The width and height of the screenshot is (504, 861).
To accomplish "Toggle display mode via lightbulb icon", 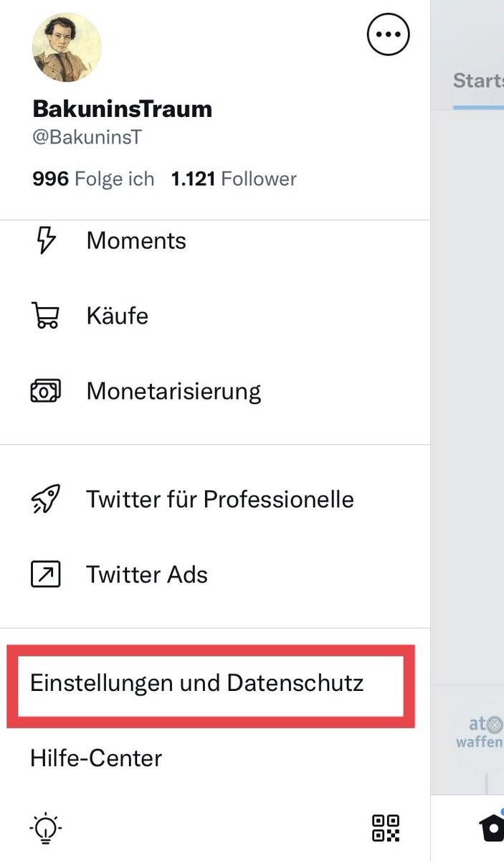I will click(x=45, y=828).
